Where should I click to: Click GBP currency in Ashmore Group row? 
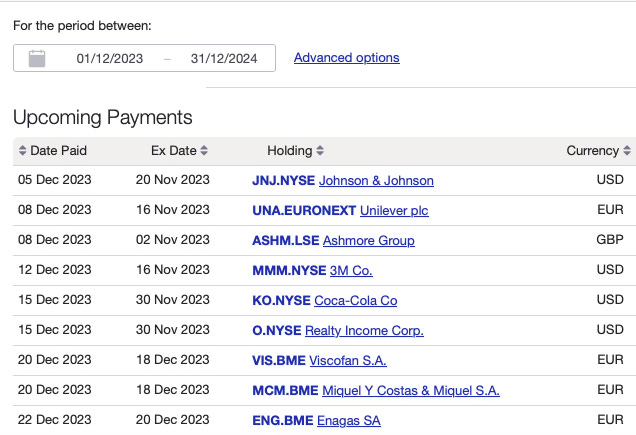pos(610,240)
